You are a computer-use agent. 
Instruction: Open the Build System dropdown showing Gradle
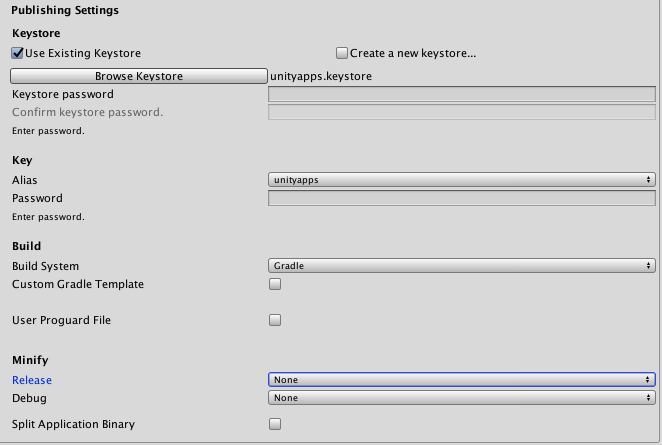click(461, 266)
